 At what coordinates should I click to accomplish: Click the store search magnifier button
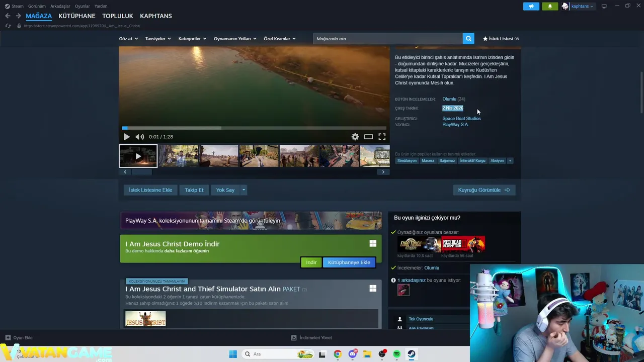click(x=468, y=39)
